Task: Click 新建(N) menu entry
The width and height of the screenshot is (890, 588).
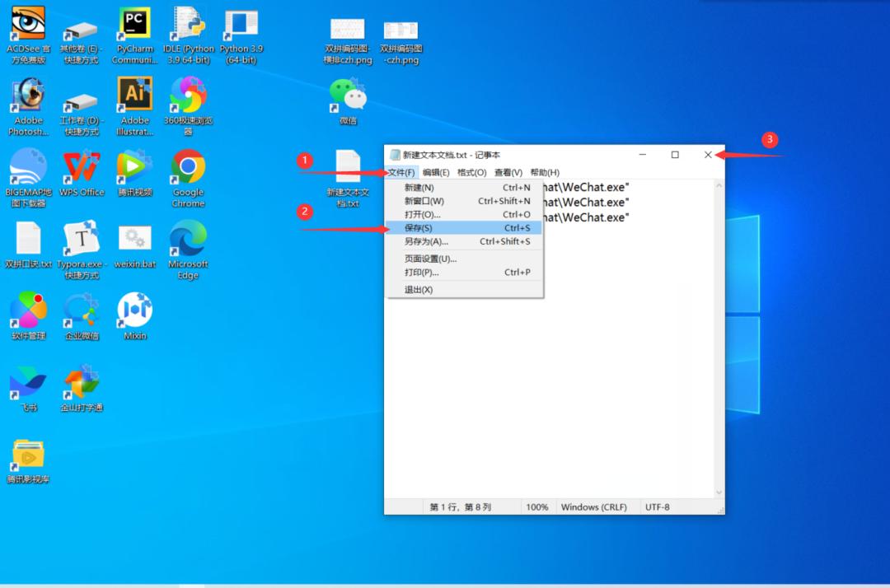Action: pos(419,188)
